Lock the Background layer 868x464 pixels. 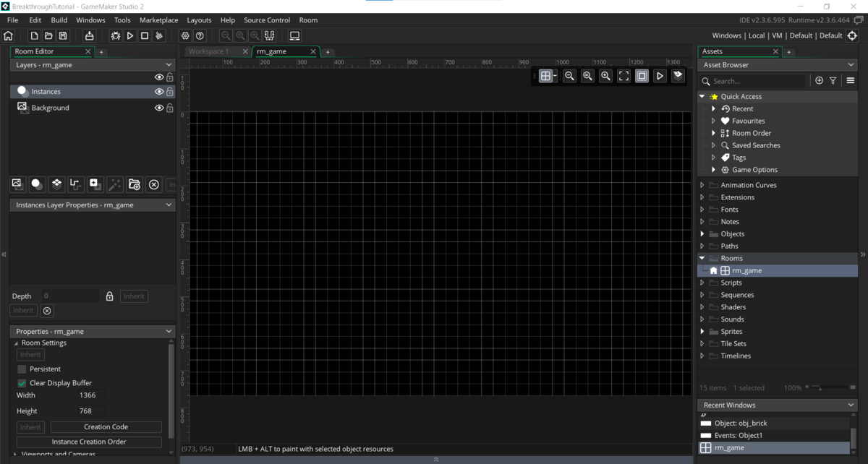169,108
